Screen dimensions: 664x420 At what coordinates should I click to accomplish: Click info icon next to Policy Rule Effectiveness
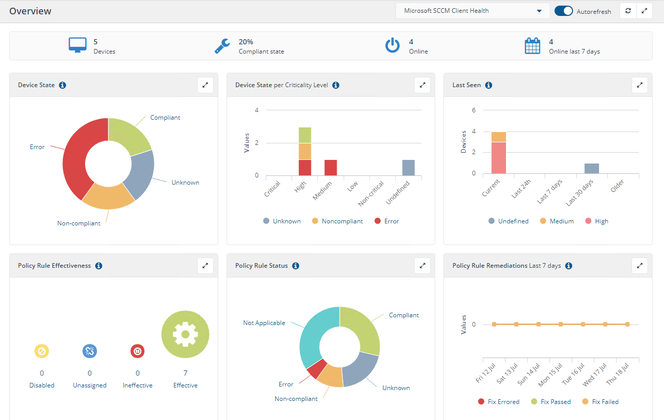(x=99, y=266)
